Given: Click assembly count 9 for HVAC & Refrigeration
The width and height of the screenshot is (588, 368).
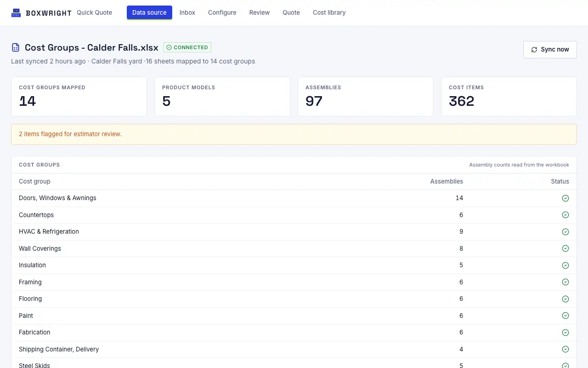Looking at the screenshot, I should [461, 232].
